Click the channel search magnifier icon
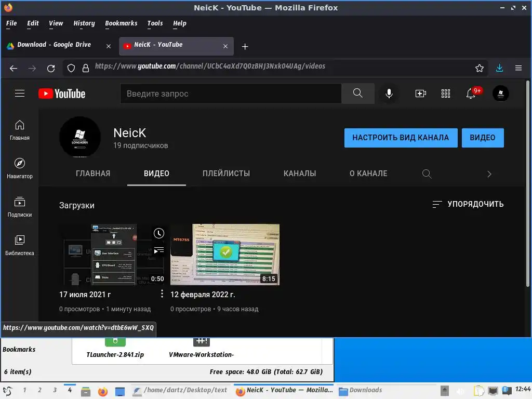This screenshot has width=532, height=399. coord(427,174)
